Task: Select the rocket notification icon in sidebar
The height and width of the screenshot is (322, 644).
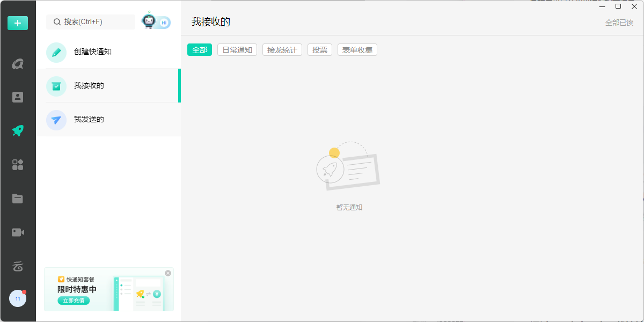Action: click(x=18, y=130)
